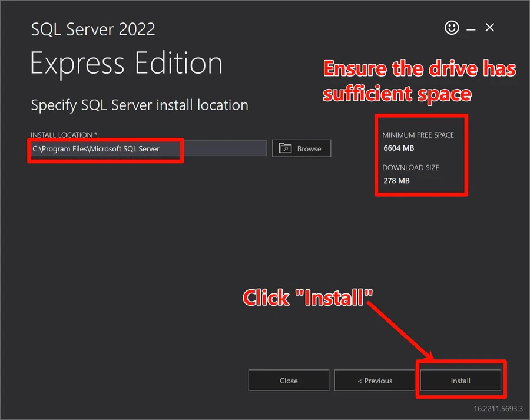Click into the install location path field
This screenshot has width=530, height=420.
click(x=149, y=148)
